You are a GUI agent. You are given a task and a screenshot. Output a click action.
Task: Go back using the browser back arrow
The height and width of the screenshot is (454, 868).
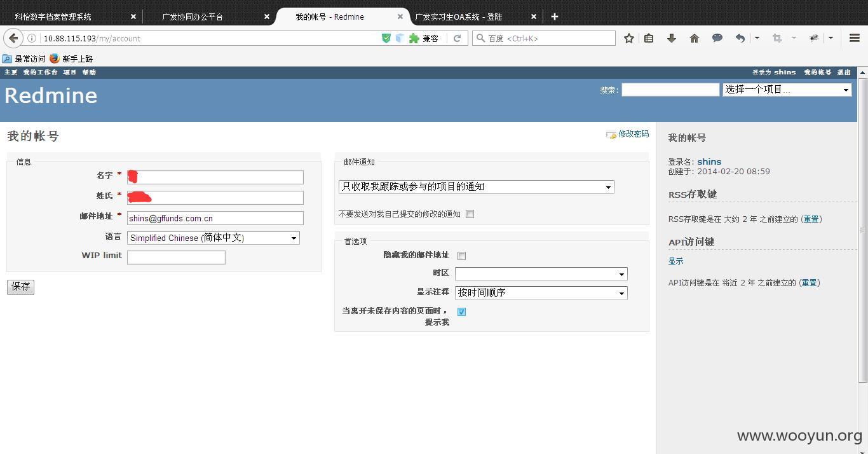pos(13,38)
